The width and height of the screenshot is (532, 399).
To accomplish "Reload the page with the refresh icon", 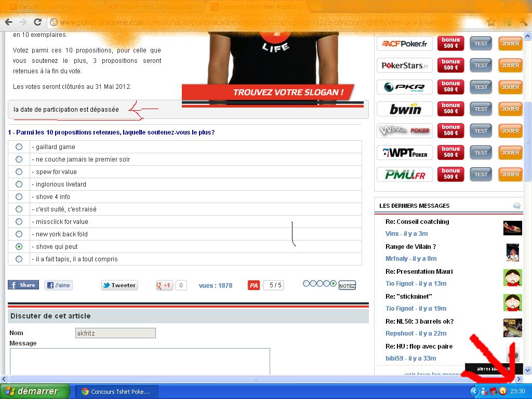I will [x=37, y=22].
